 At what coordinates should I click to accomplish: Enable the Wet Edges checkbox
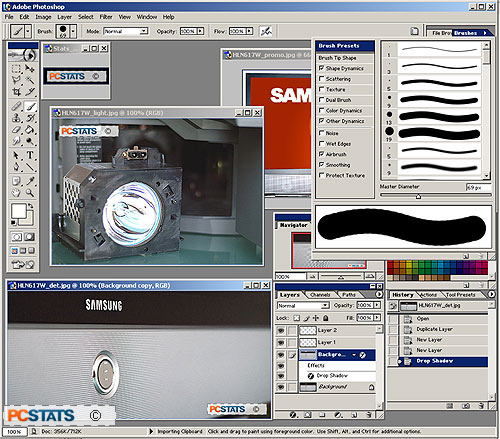pyautogui.click(x=321, y=144)
